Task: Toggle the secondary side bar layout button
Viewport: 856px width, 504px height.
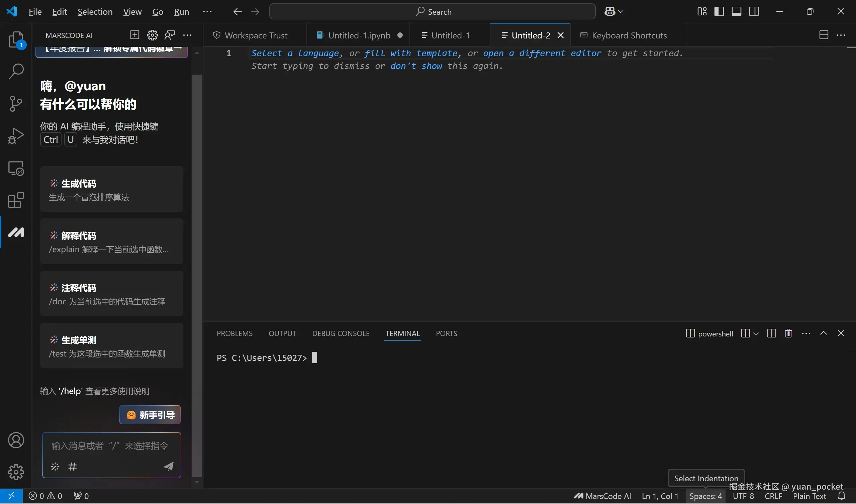Action: (754, 12)
